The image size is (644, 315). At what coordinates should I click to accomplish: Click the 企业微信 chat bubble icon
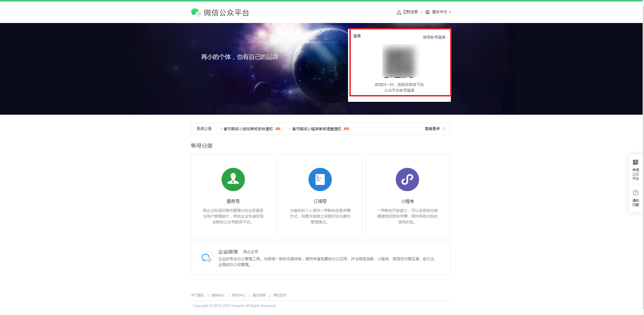206,258
